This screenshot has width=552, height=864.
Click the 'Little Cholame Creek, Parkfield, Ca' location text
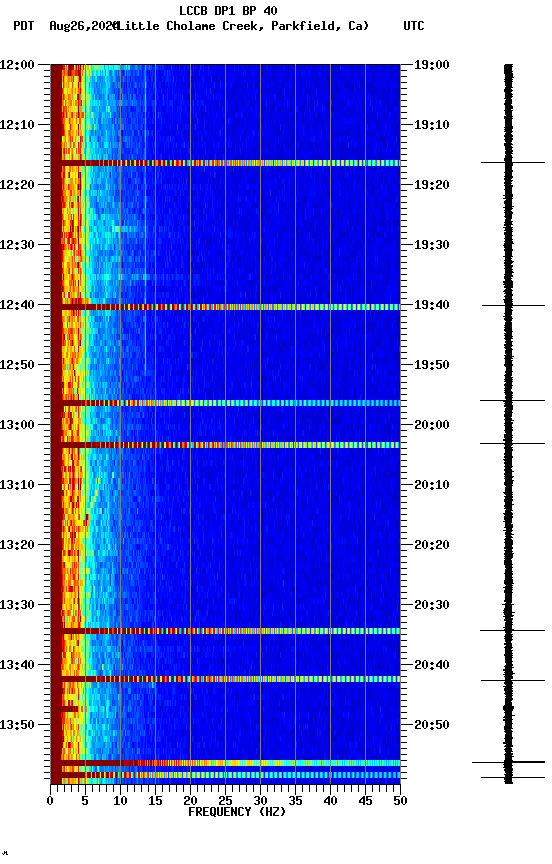242,26
